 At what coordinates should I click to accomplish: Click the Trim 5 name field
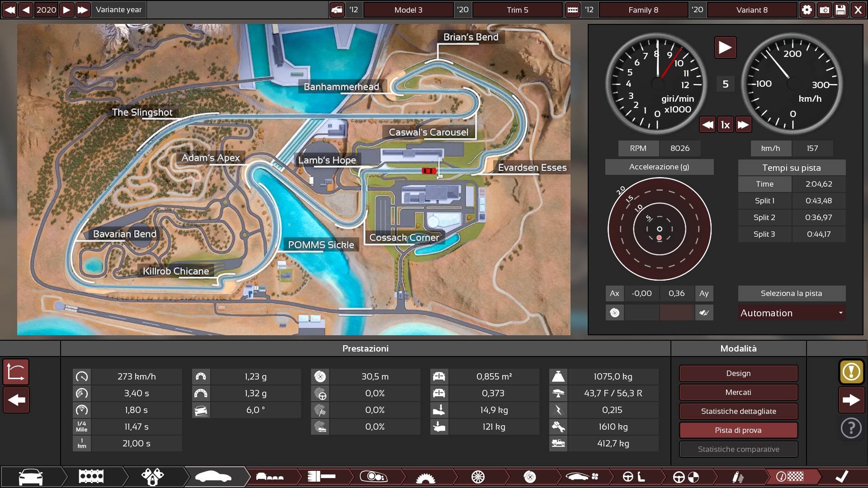coord(517,10)
